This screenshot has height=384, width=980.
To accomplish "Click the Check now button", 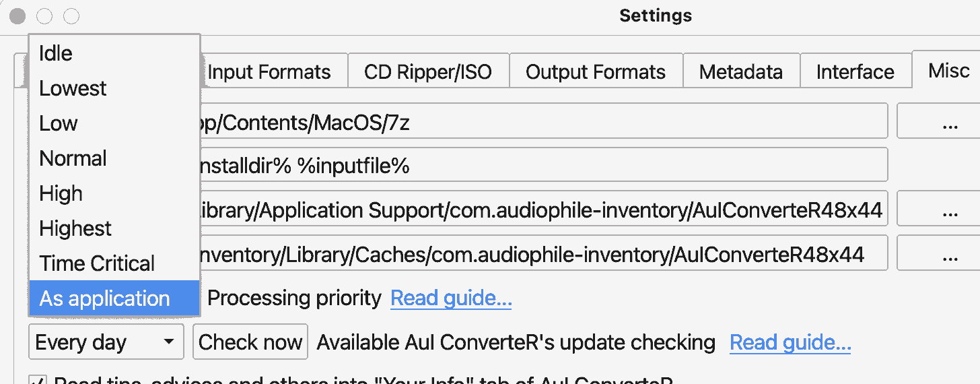I will point(250,342).
